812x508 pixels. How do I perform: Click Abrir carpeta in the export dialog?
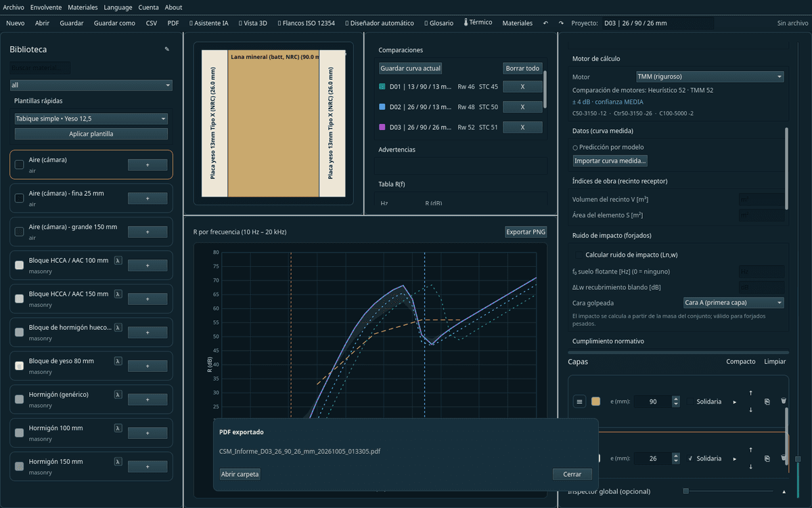[x=240, y=474]
